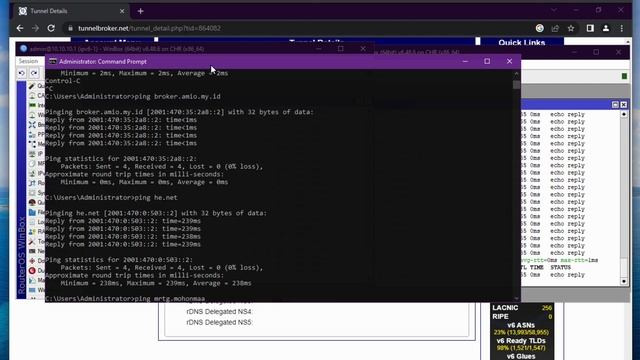
Task: Click the LACNIC row in the stats widget
Action: coord(522,308)
